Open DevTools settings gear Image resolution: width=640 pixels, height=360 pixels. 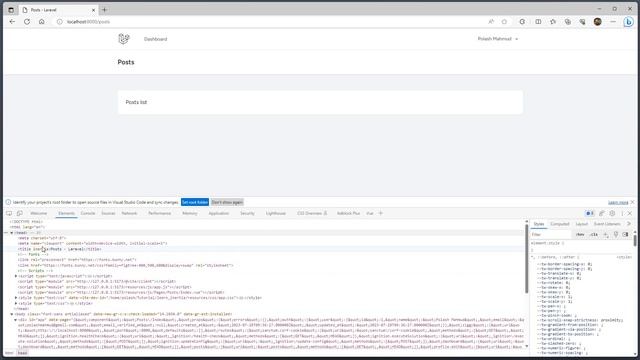point(612,213)
